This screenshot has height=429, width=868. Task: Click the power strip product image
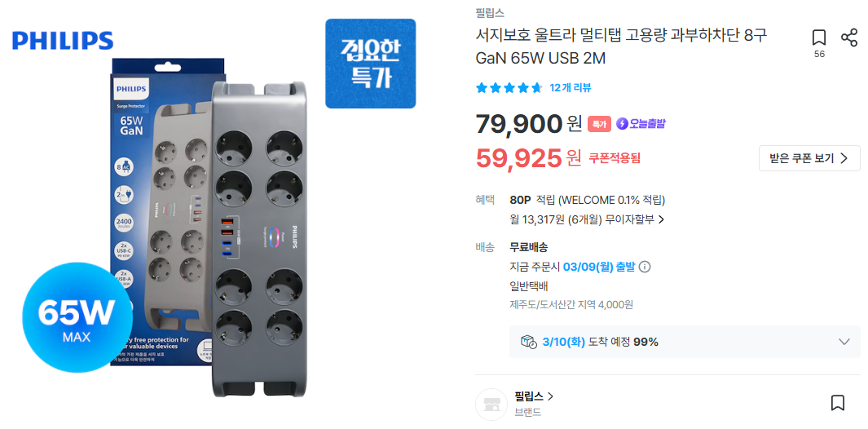click(261, 237)
